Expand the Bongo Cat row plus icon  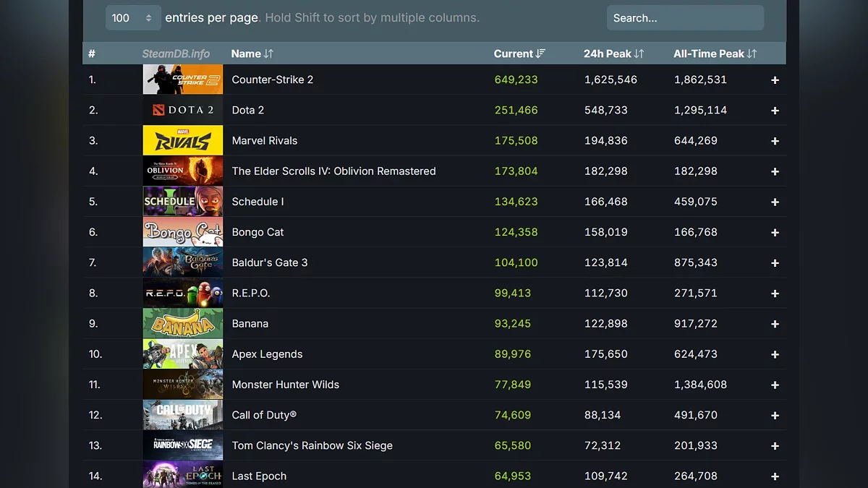(x=775, y=233)
